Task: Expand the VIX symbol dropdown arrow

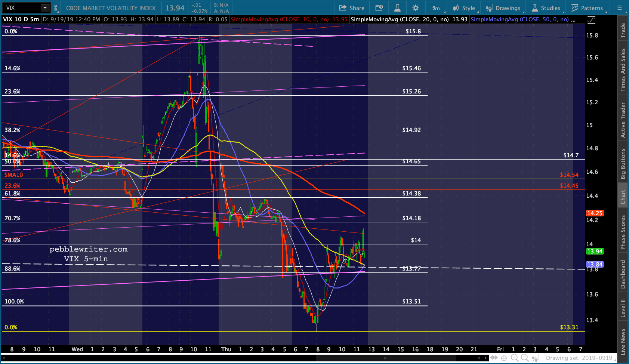Action: tap(45, 8)
